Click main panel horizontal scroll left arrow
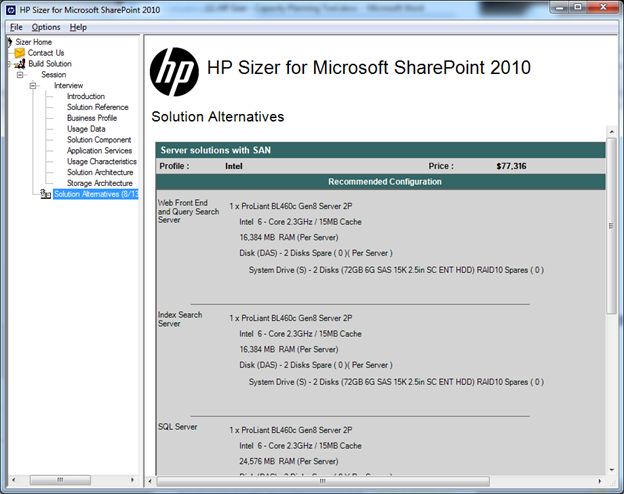This screenshot has width=624, height=494. tap(150, 481)
